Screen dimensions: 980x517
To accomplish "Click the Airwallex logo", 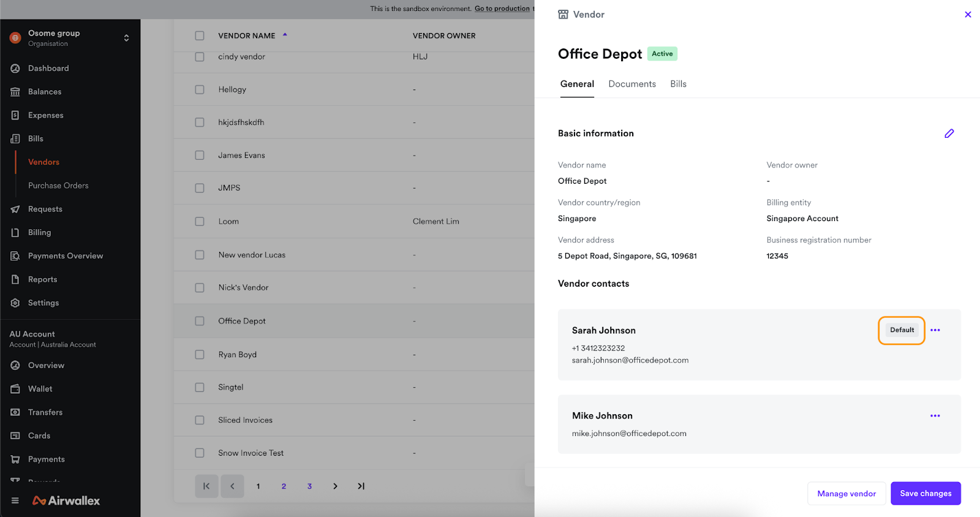I will tap(66, 500).
